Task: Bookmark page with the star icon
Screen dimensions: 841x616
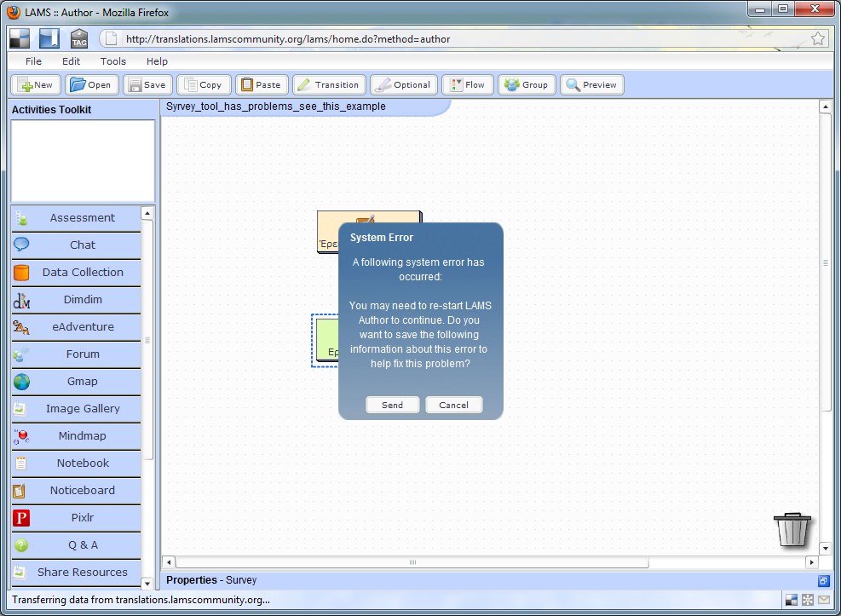Action: (817, 38)
